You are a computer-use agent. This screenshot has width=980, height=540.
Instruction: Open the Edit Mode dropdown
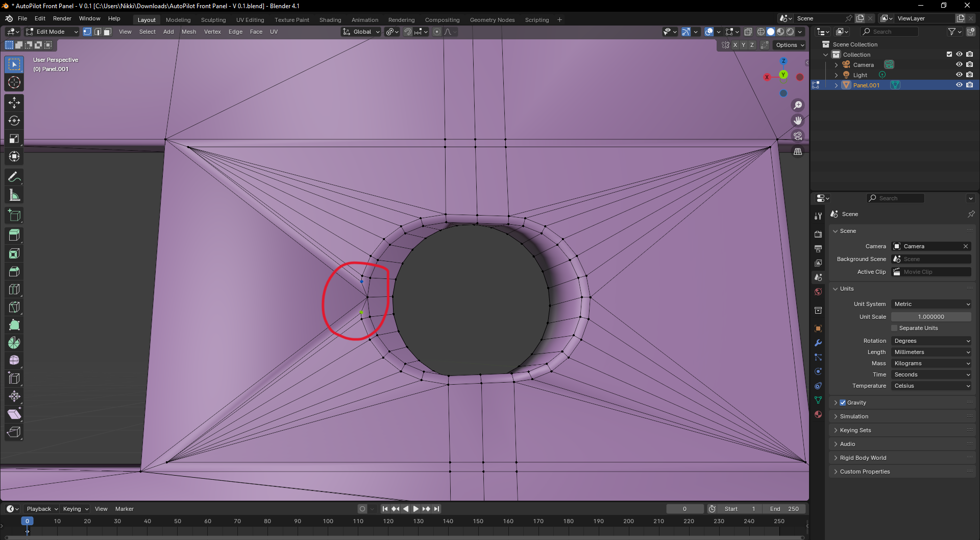click(52, 32)
